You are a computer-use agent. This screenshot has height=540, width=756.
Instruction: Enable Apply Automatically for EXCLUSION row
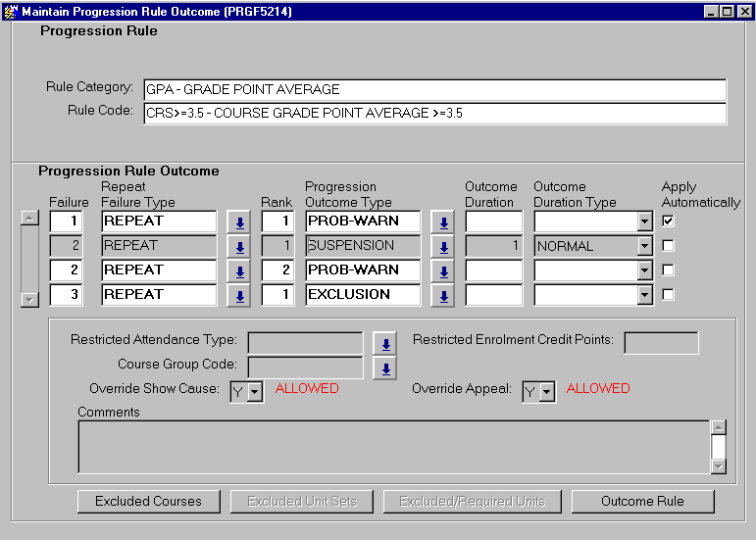[669, 294]
